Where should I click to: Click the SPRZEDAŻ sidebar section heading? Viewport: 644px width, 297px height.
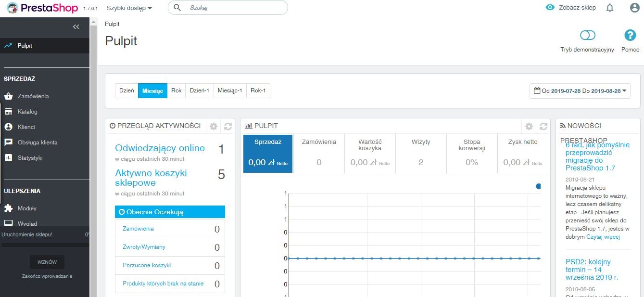[x=19, y=78]
